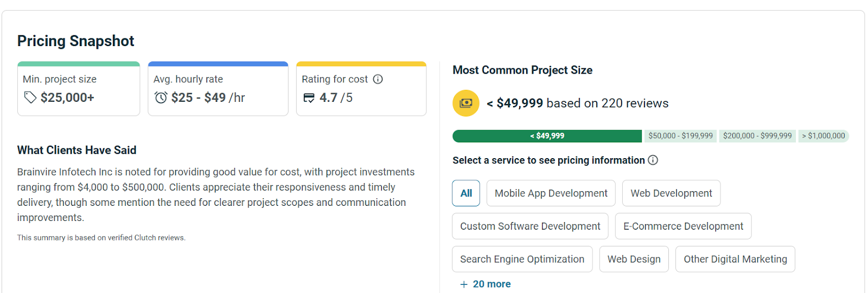Select the Mobile App Development filter
868x293 pixels.
tap(551, 193)
